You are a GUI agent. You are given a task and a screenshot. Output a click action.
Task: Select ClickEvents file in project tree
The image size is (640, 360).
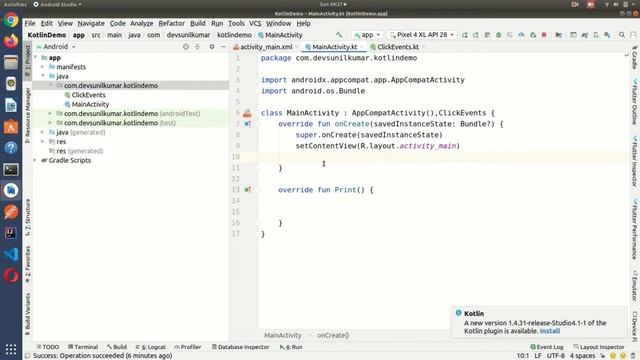pyautogui.click(x=89, y=95)
